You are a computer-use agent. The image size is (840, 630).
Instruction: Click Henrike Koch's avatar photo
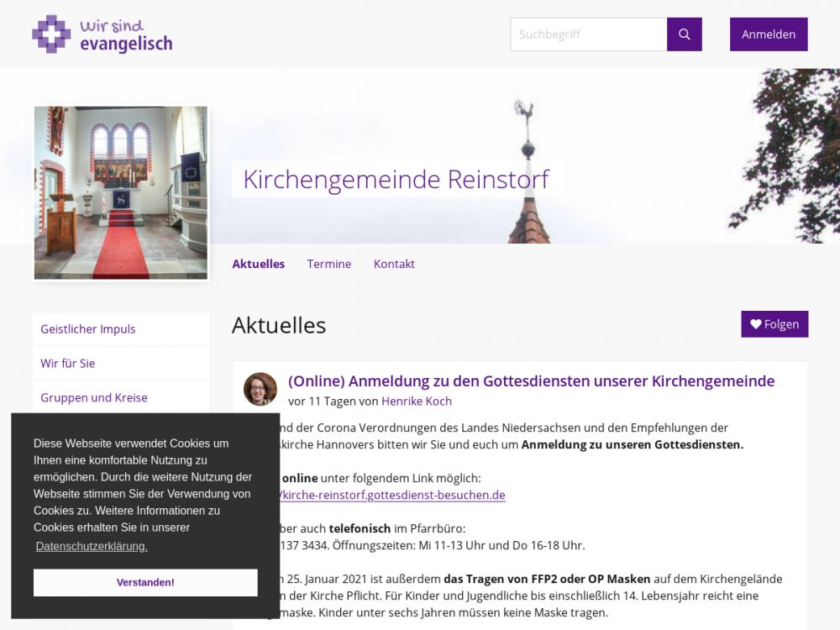[260, 389]
